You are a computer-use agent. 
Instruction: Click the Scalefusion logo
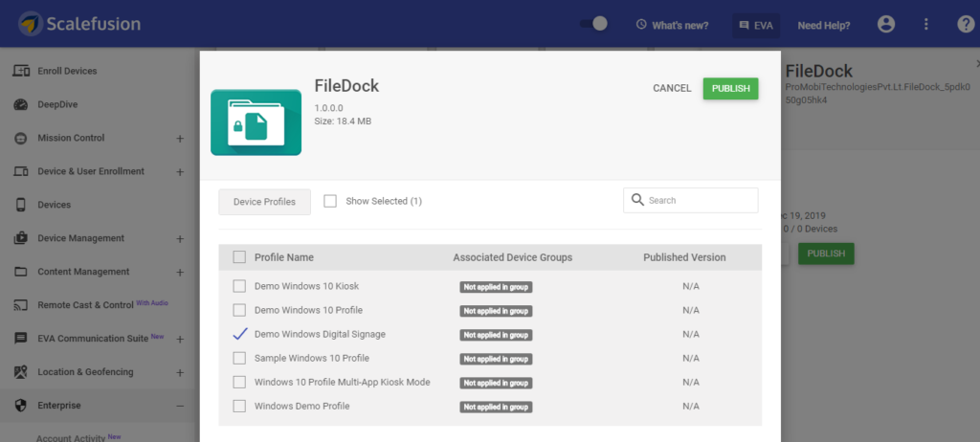tap(79, 24)
